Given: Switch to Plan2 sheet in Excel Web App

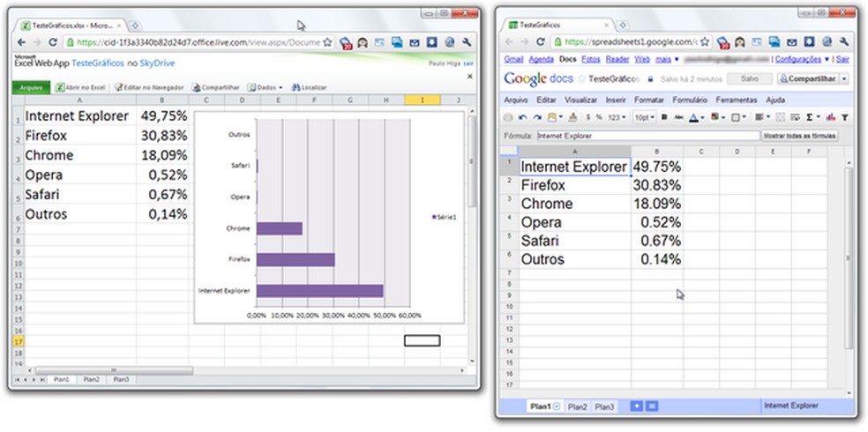Looking at the screenshot, I should tap(91, 379).
